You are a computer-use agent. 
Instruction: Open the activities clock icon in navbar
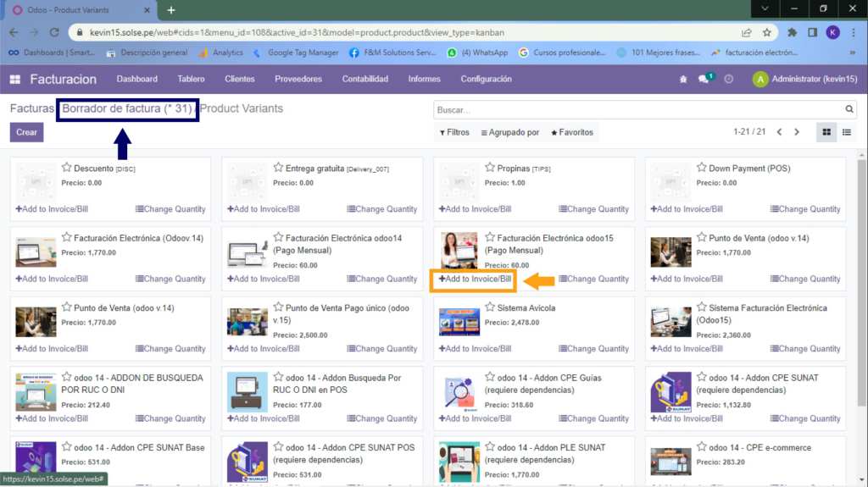(x=728, y=79)
